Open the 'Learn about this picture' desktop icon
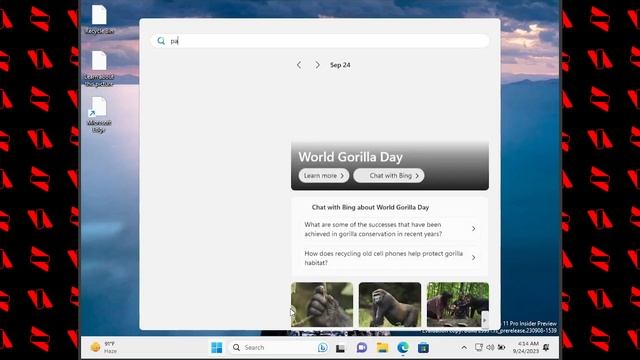This screenshot has width=640, height=360. pos(99,69)
